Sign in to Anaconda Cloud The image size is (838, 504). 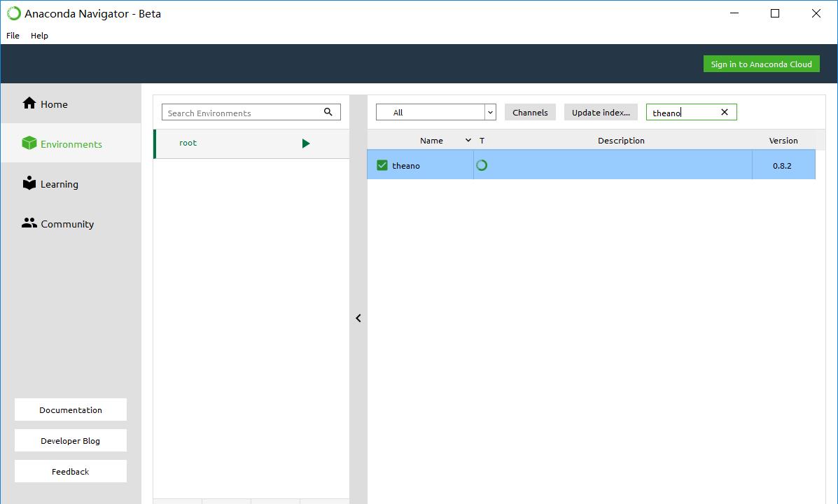point(761,64)
